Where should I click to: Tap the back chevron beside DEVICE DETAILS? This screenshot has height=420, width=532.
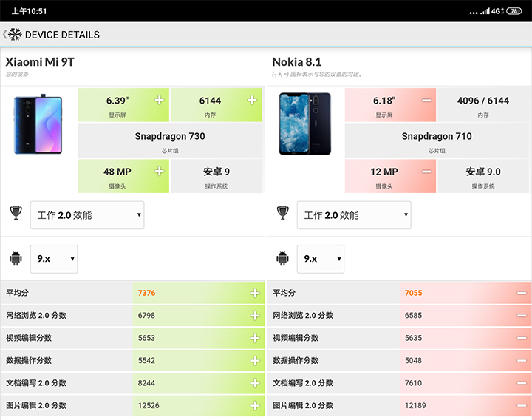[x=4, y=35]
